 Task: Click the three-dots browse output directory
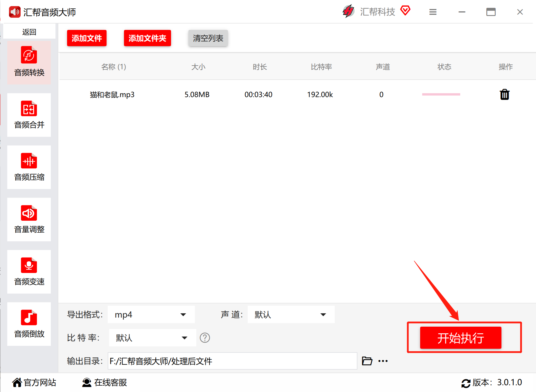pyautogui.click(x=383, y=361)
